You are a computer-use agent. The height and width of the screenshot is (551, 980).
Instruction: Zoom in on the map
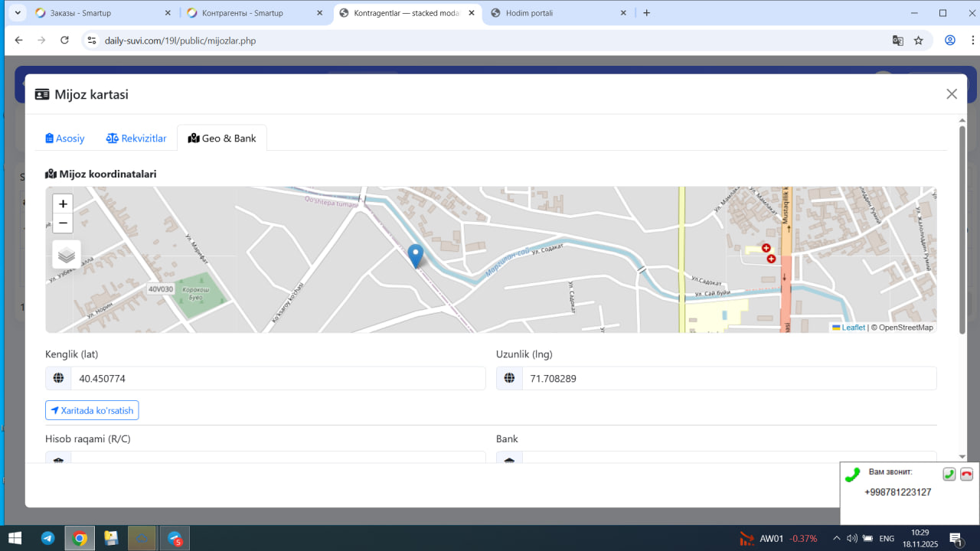[63, 204]
